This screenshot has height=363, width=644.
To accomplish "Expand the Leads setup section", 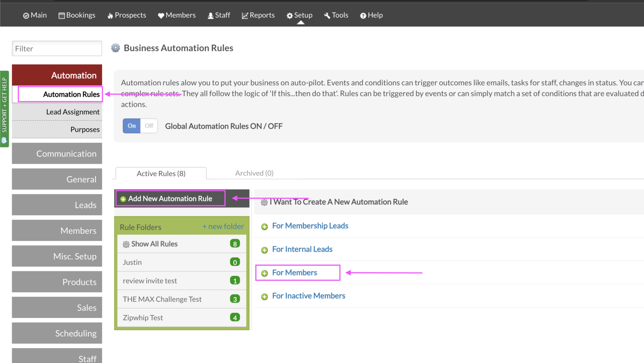I will click(57, 205).
